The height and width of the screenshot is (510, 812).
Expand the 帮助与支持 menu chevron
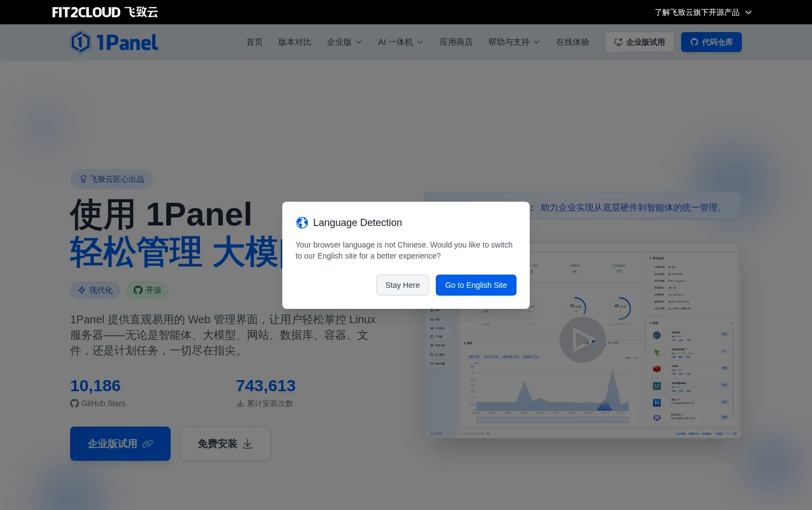coord(536,42)
